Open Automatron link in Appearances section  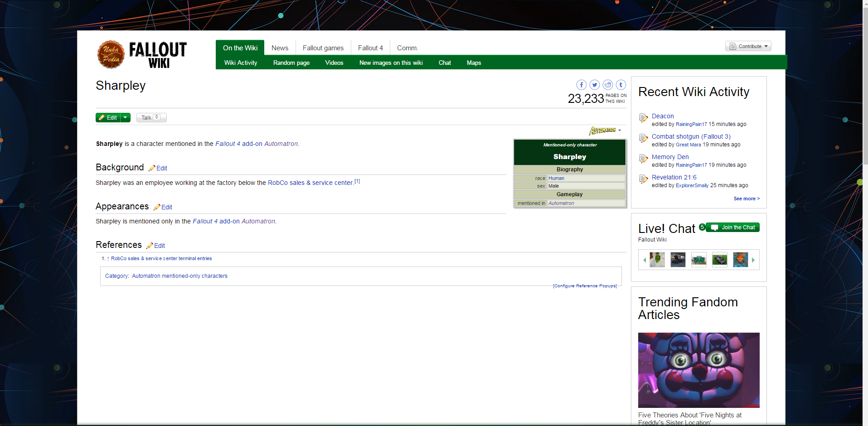[258, 221]
